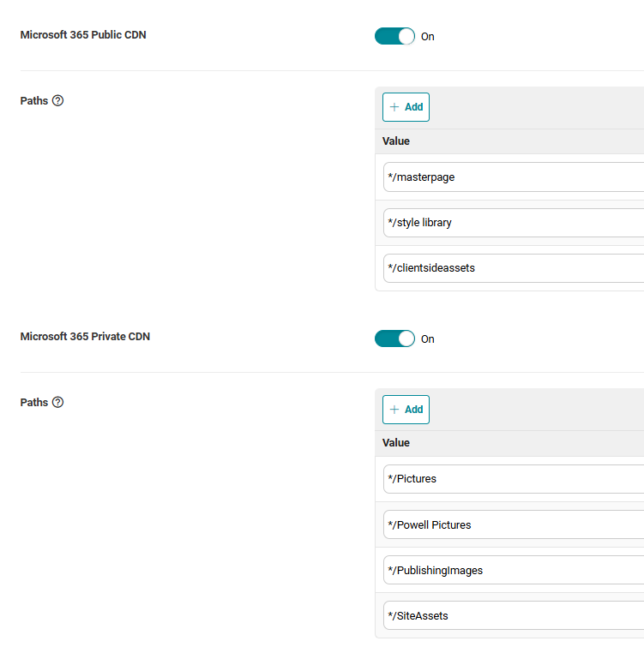
Task: Toggle Microsoft 365 Private CDN switch
Action: (x=394, y=338)
